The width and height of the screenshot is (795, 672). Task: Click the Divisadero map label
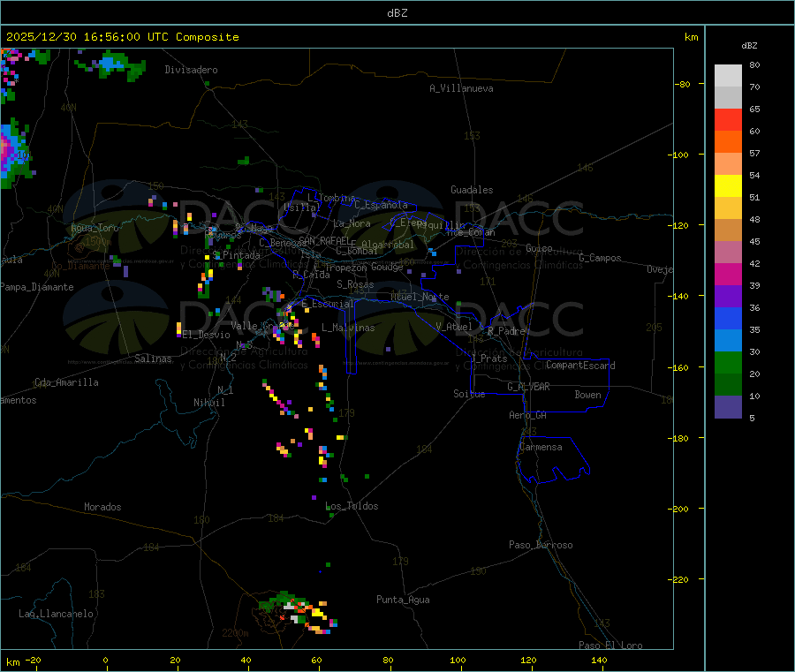click(x=191, y=70)
